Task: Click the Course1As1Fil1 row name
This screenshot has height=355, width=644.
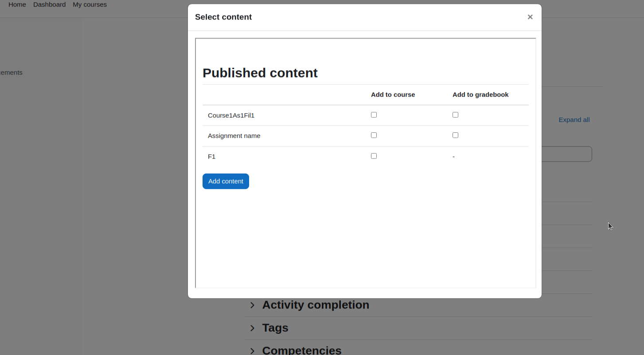Action: click(231, 116)
